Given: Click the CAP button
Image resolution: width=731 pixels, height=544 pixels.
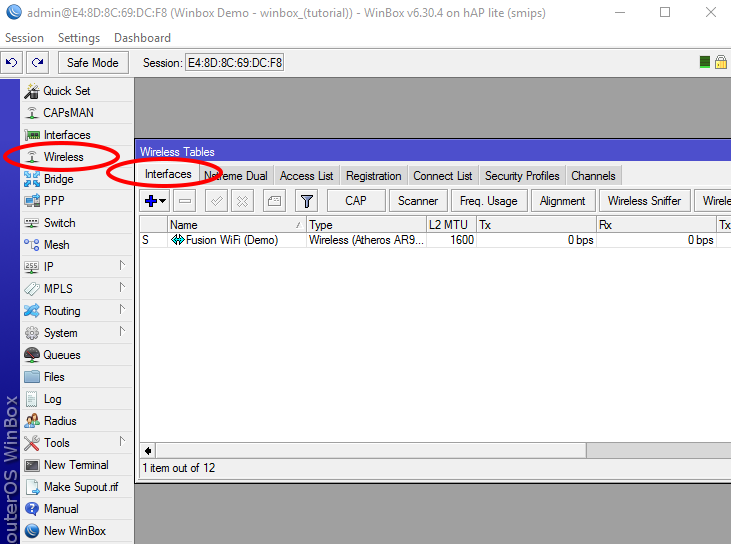Looking at the screenshot, I should click(356, 201).
